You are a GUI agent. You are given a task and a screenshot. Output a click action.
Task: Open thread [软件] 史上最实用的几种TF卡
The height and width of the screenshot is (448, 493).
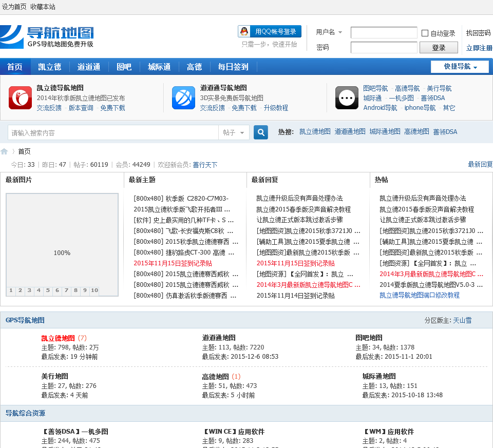(184, 220)
